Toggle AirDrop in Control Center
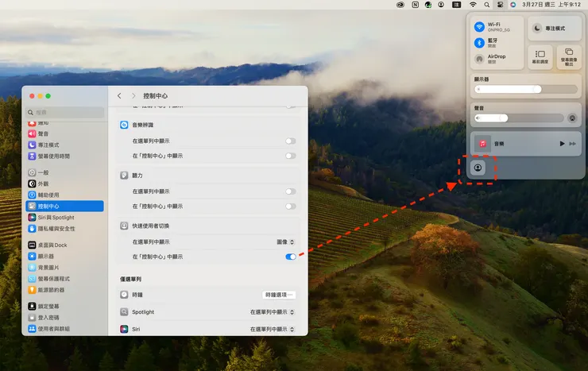 479,59
